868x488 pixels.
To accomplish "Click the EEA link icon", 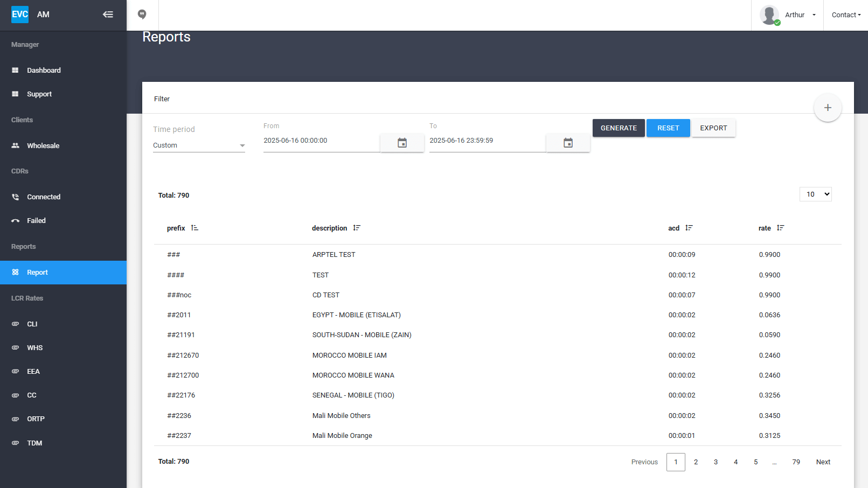I will (15, 372).
